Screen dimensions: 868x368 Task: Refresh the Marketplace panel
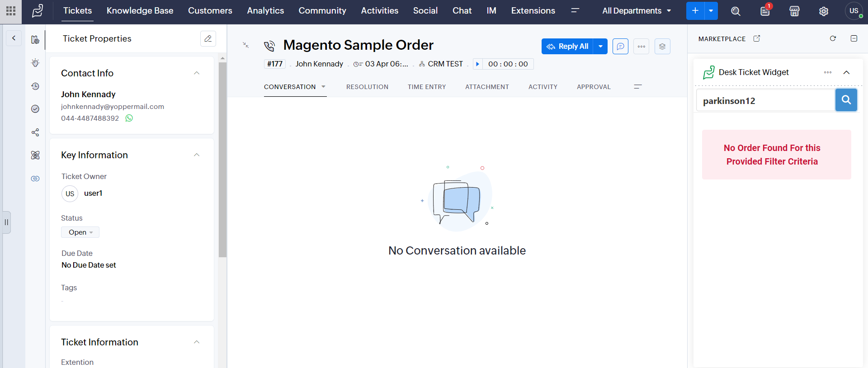tap(833, 38)
